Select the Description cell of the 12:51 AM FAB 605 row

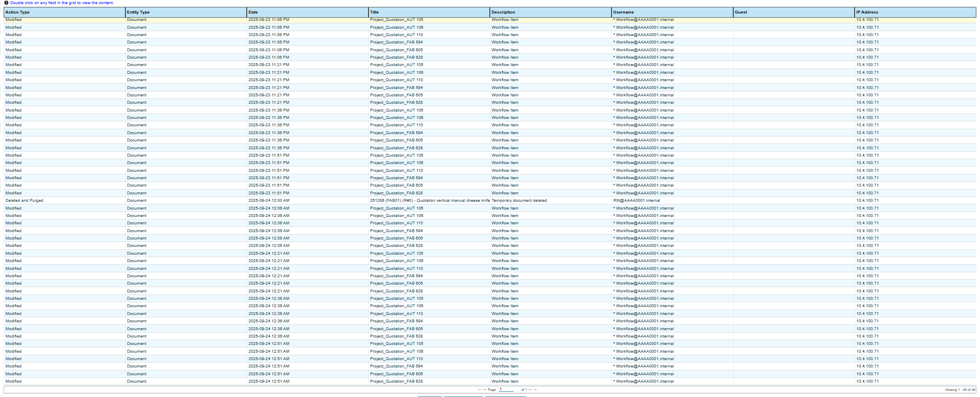coord(550,374)
